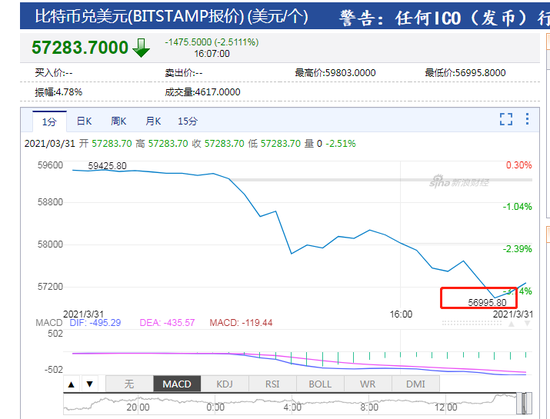The image size is (550, 419).
Task: Switch to the 月K chart tab
Action: coord(153,121)
